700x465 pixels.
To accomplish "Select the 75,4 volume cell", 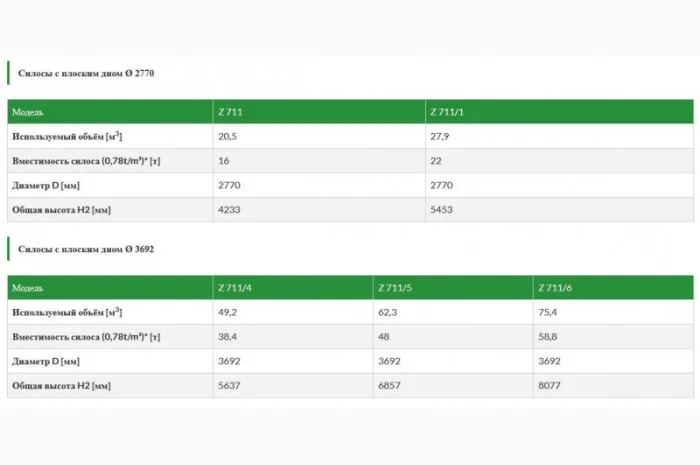I will tap(549, 312).
